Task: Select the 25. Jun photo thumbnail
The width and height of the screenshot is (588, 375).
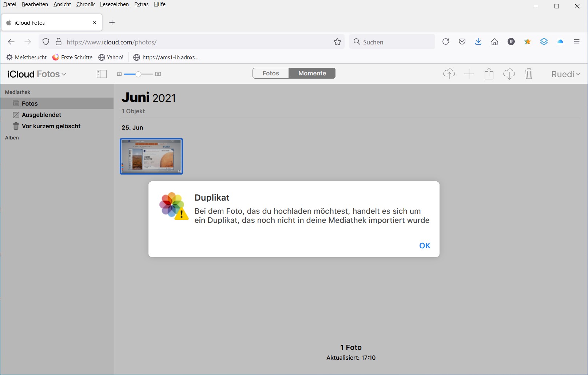Action: click(151, 156)
